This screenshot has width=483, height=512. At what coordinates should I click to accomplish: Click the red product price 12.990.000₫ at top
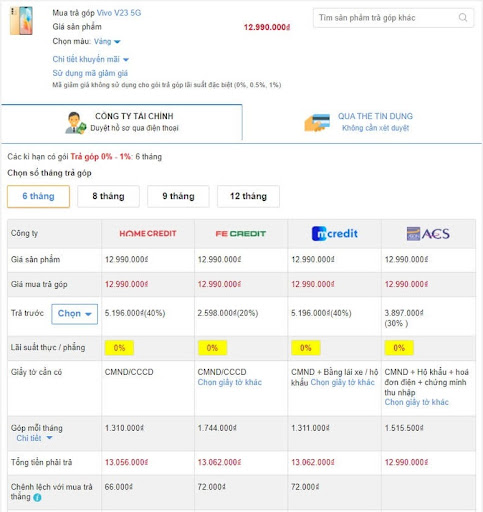[267, 27]
